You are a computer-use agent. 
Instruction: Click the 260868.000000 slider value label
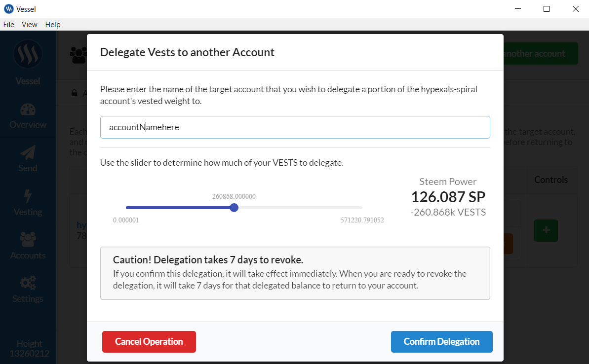(x=234, y=197)
